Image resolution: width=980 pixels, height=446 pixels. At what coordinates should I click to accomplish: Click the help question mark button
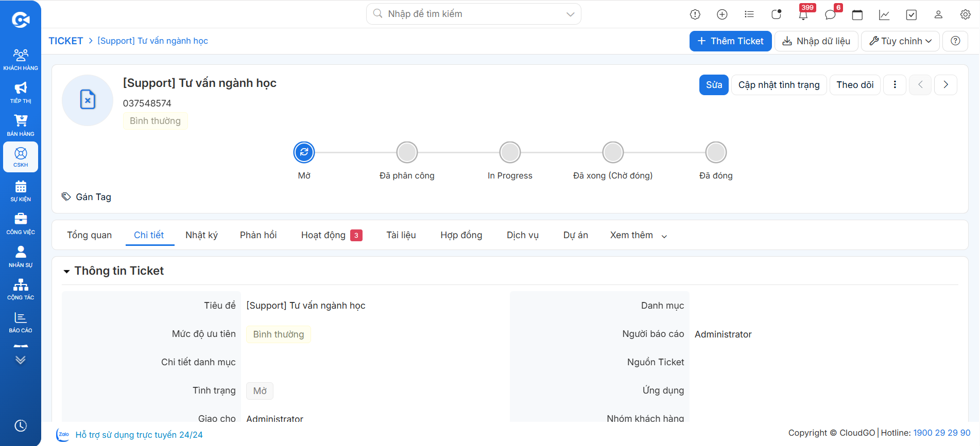coord(955,41)
